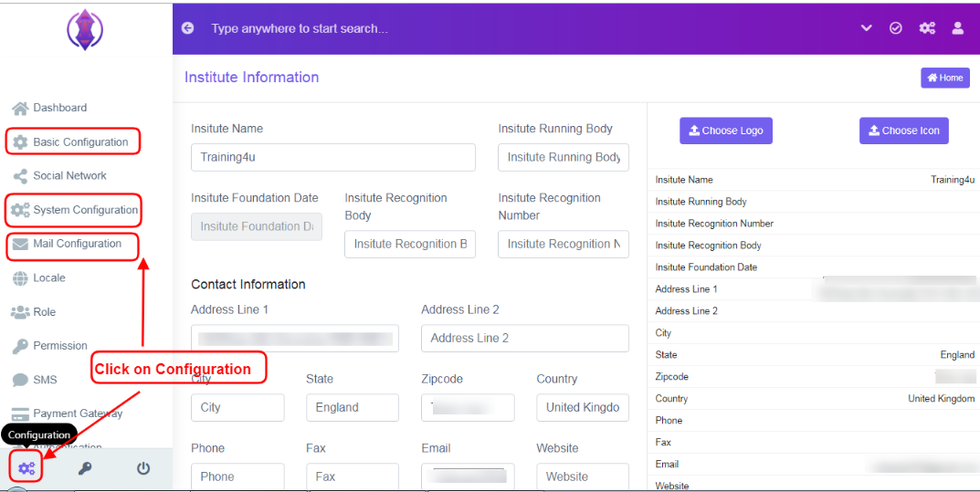Click the Insitute Foundation Date field
The image size is (980, 492).
tap(257, 226)
